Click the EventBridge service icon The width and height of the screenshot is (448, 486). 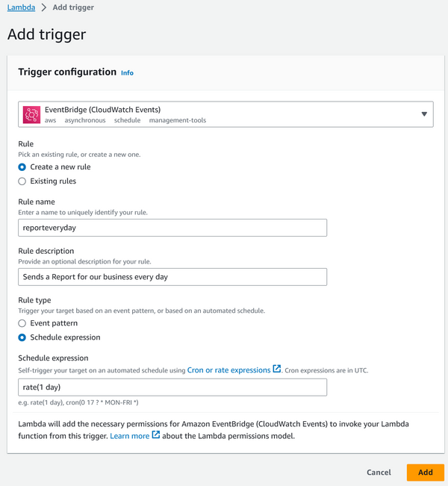(31, 115)
